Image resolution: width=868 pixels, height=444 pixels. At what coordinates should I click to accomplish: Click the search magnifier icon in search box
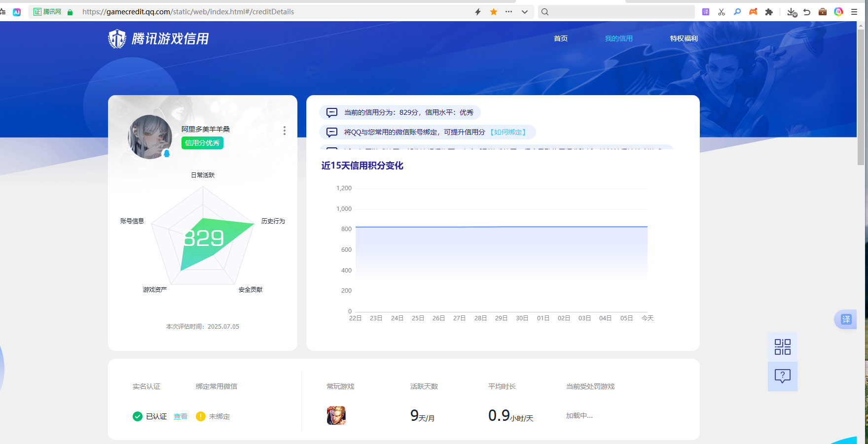coord(545,12)
